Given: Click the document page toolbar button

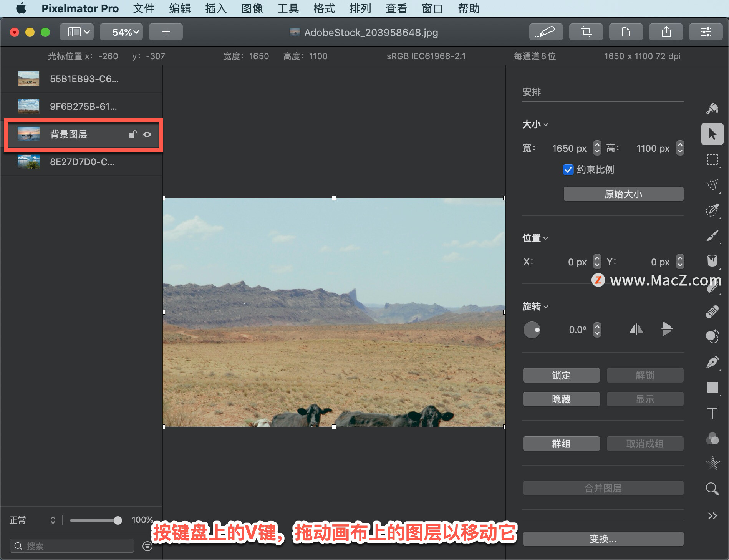Looking at the screenshot, I should point(626,32).
